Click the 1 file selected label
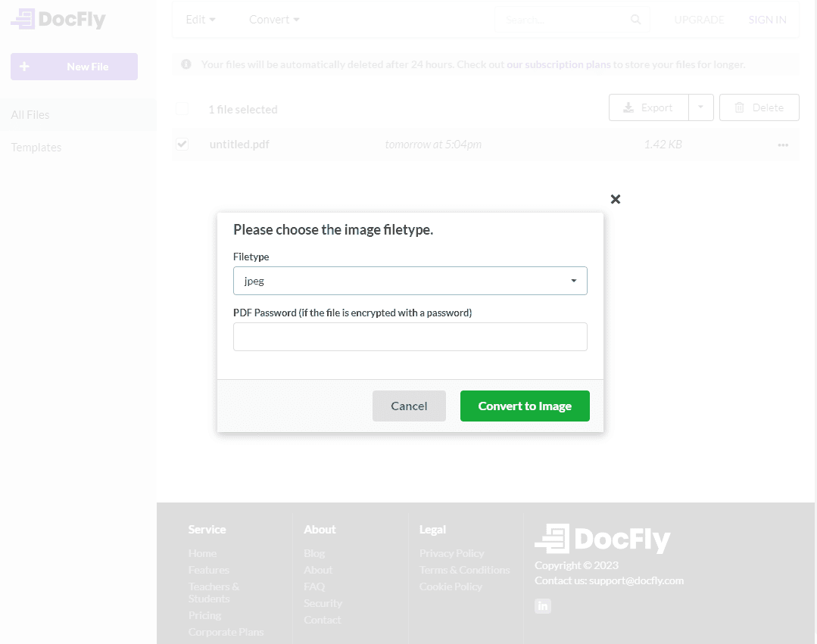The height and width of the screenshot is (644, 817). (x=243, y=109)
